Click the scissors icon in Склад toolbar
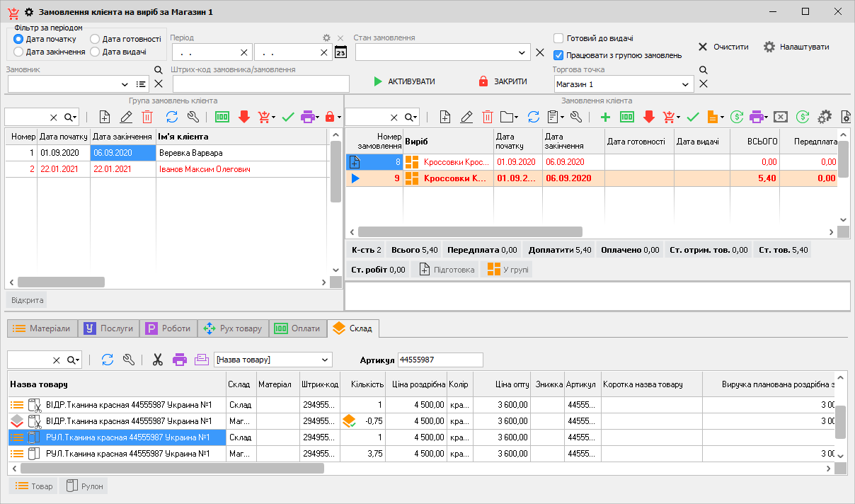 pos(157,360)
